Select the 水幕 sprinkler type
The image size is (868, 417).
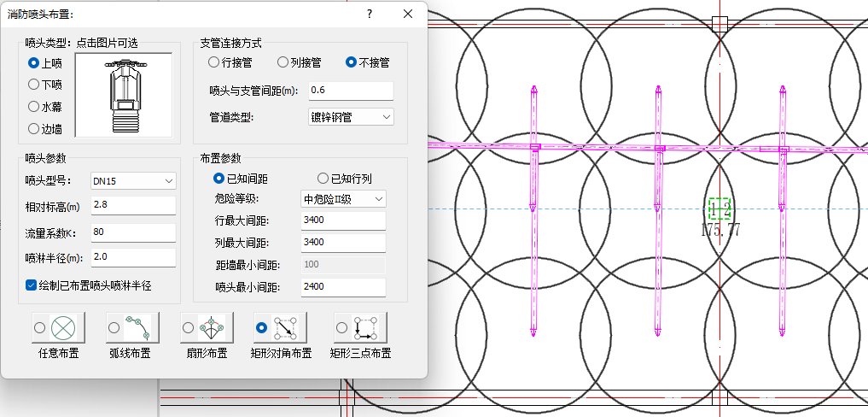point(34,107)
